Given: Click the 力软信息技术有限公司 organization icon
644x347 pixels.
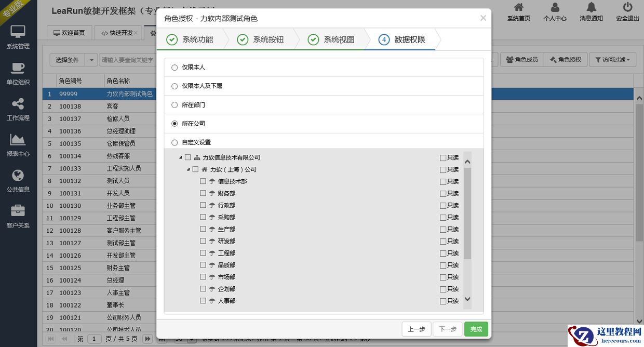Looking at the screenshot, I should point(197,157).
